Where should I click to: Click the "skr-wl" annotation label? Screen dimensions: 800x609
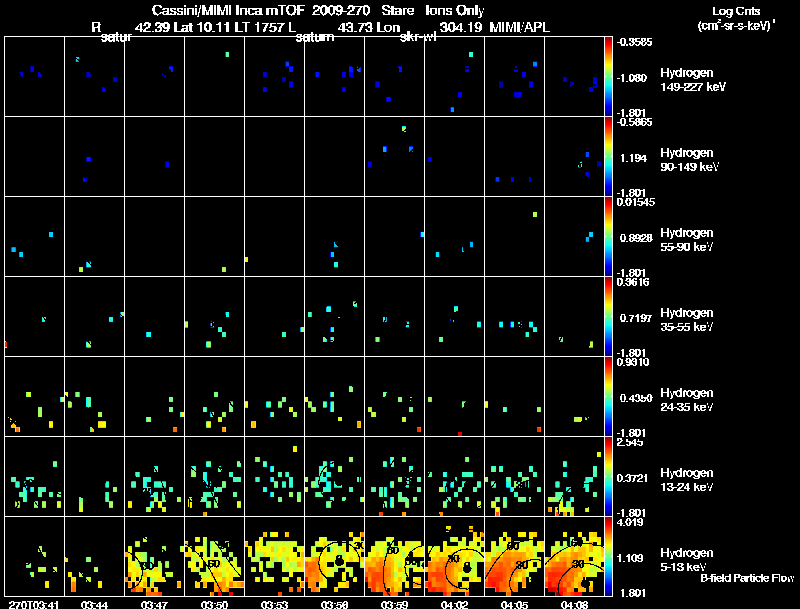418,37
